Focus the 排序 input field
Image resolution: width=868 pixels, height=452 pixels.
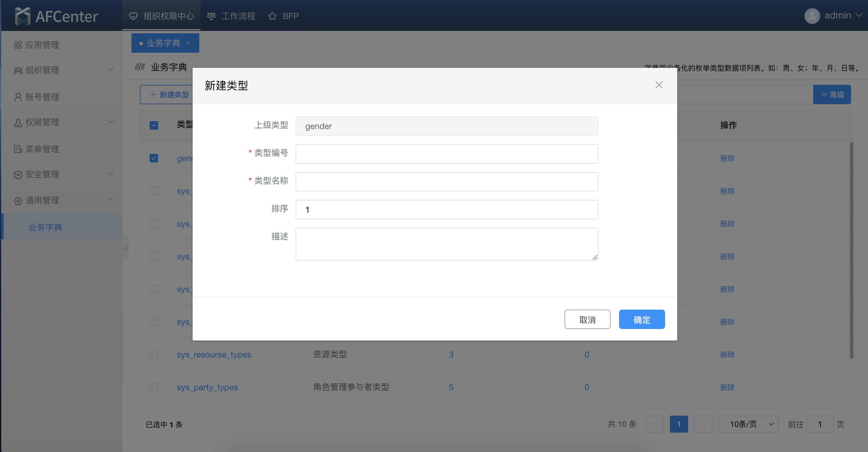(x=447, y=210)
